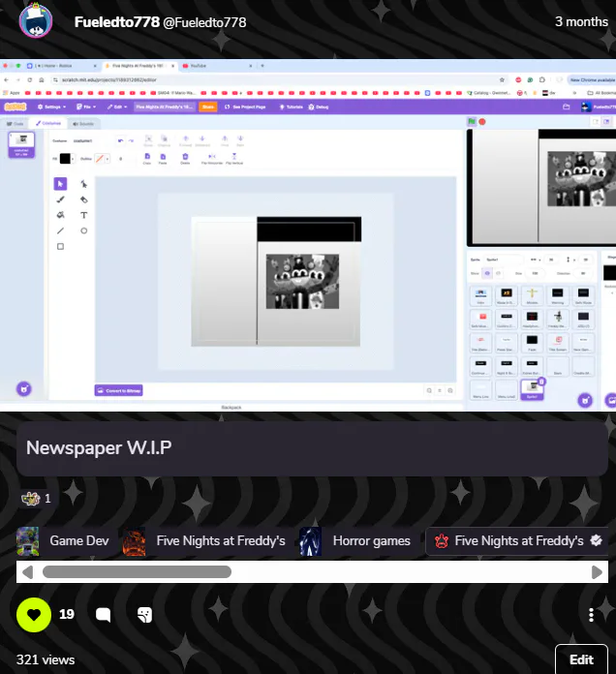Click the black Fill color swatch

coord(65,159)
